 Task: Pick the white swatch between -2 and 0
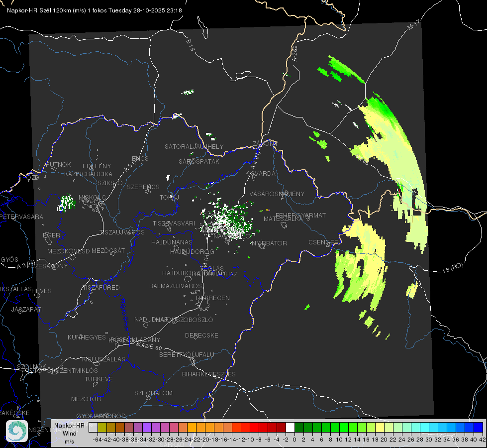click(290, 427)
